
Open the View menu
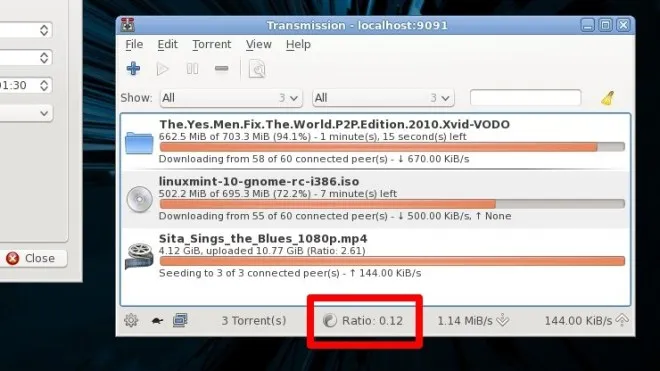[x=258, y=44]
